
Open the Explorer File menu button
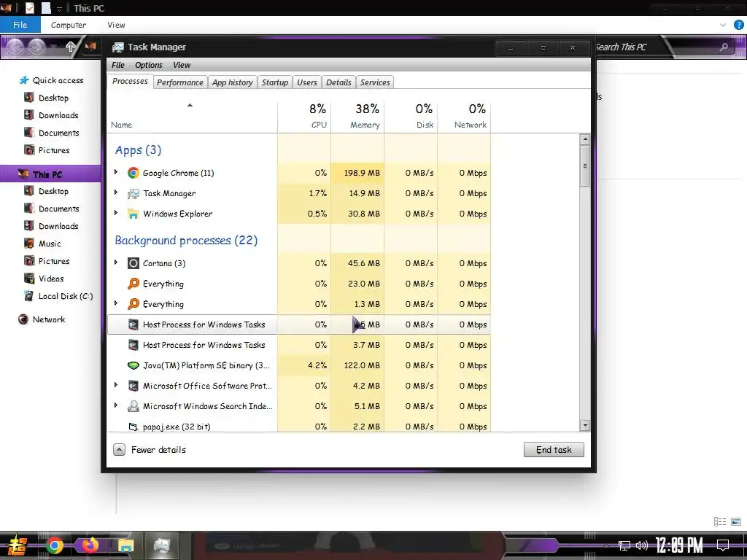coord(20,25)
